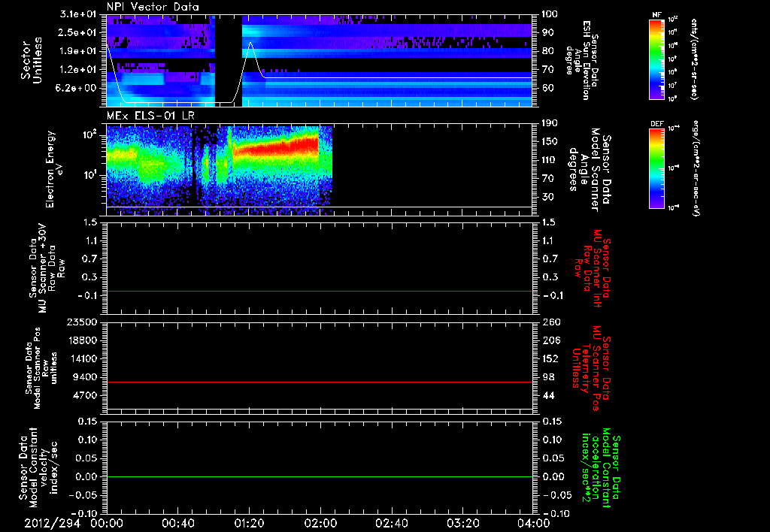The height and width of the screenshot is (532, 770).
Task: Click the "02:40" time axis label
Action: pos(391,524)
